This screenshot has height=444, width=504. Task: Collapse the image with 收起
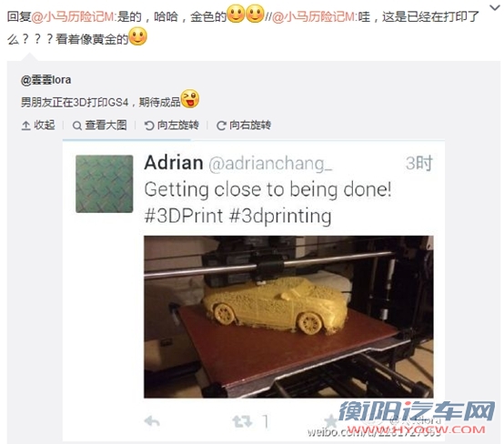pyautogui.click(x=45, y=125)
